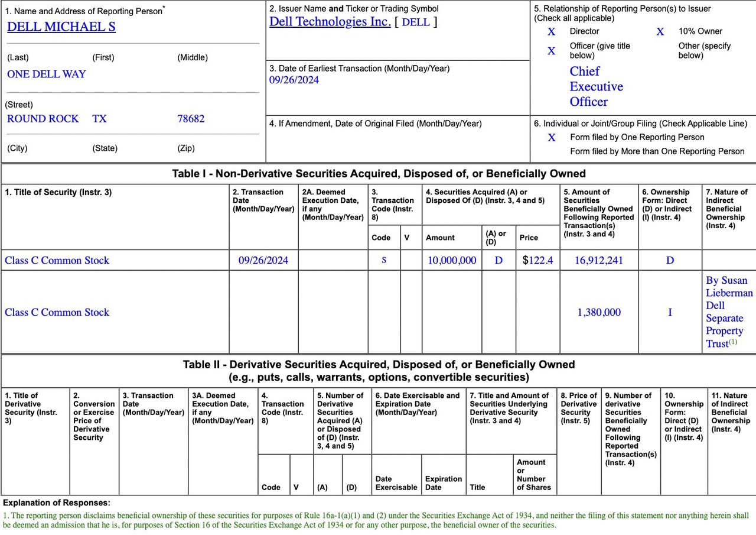Click the TX state value
The image size is (756, 535).
click(x=99, y=119)
